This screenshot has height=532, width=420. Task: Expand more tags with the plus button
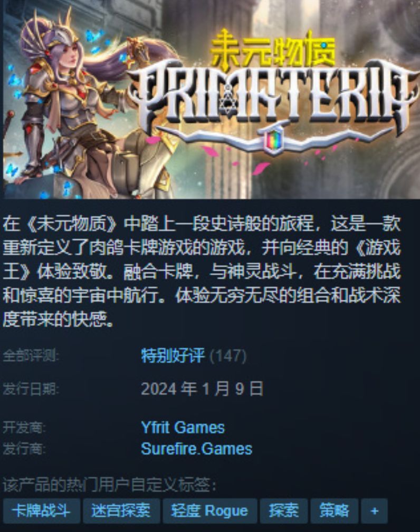point(374,510)
